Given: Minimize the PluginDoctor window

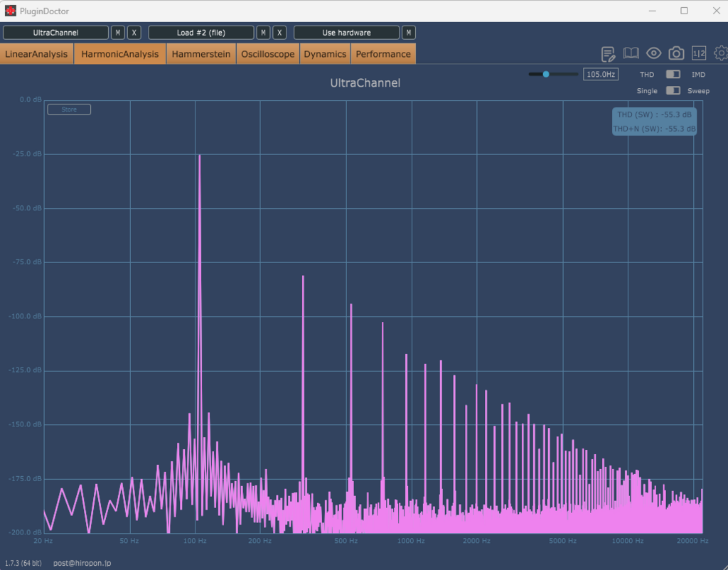Looking at the screenshot, I should [653, 11].
